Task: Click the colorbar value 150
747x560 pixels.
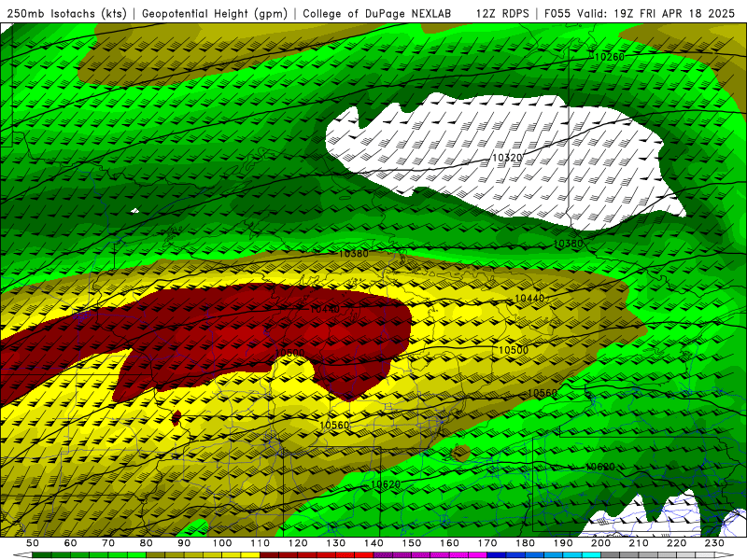Action: pyautogui.click(x=412, y=543)
